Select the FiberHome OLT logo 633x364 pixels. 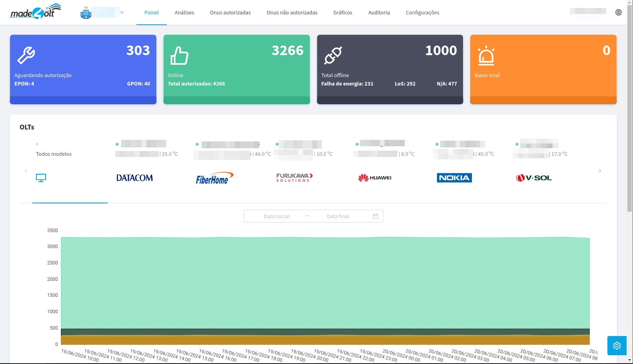click(214, 178)
